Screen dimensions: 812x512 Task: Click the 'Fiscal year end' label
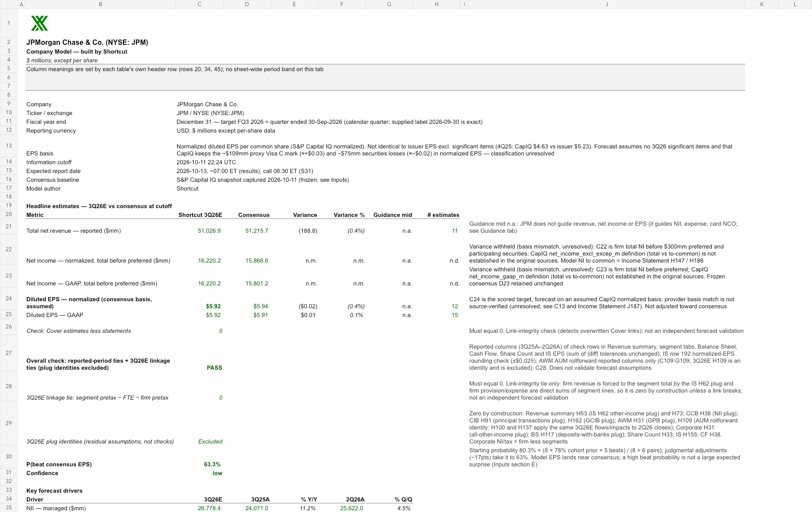pos(46,122)
